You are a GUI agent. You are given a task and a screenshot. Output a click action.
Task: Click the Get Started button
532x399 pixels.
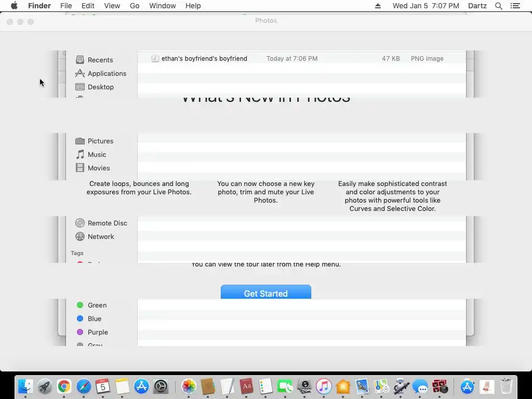pos(265,292)
